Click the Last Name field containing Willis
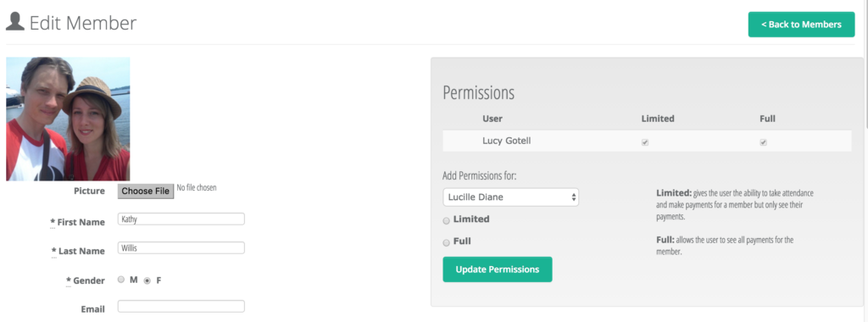 pyautogui.click(x=181, y=248)
